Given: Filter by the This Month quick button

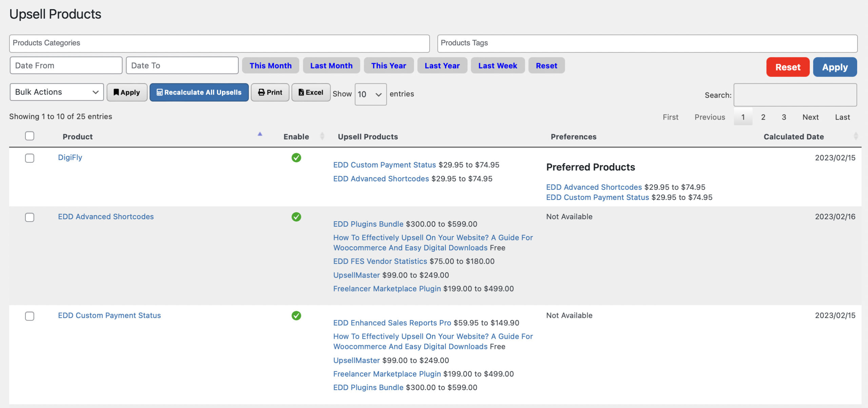Looking at the screenshot, I should coord(270,65).
